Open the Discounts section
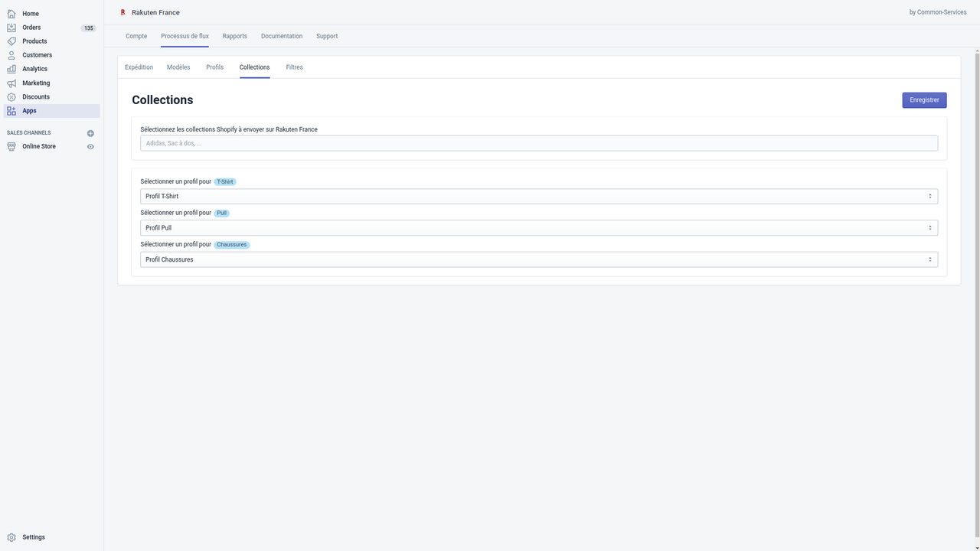The width and height of the screenshot is (980, 551). [x=11, y=96]
